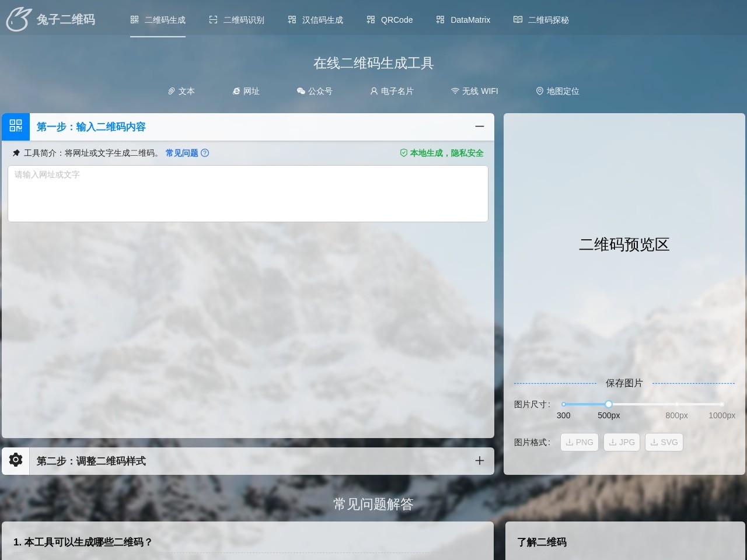Open the 二维码识别 nav tab
Viewport: 747px width, 560px height.
click(x=236, y=20)
